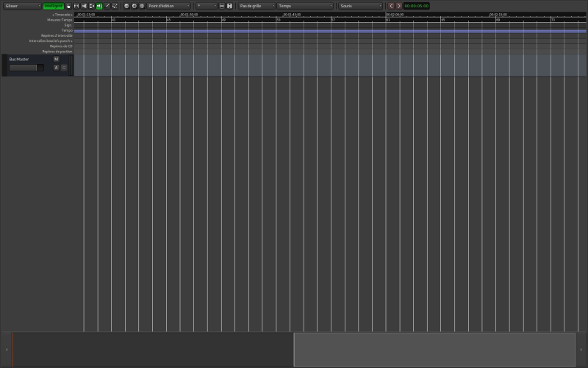The height and width of the screenshot is (368, 588).
Task: Toggle the green Audition speaker tool
Action: point(99,6)
